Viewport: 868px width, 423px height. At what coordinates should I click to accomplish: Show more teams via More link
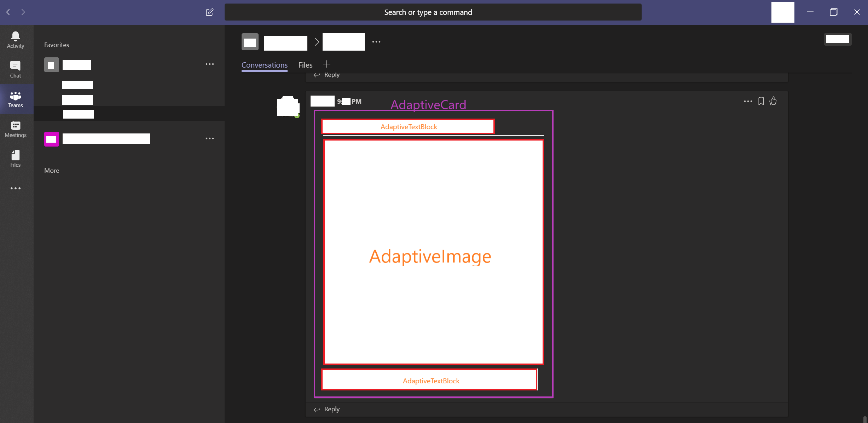(x=52, y=170)
